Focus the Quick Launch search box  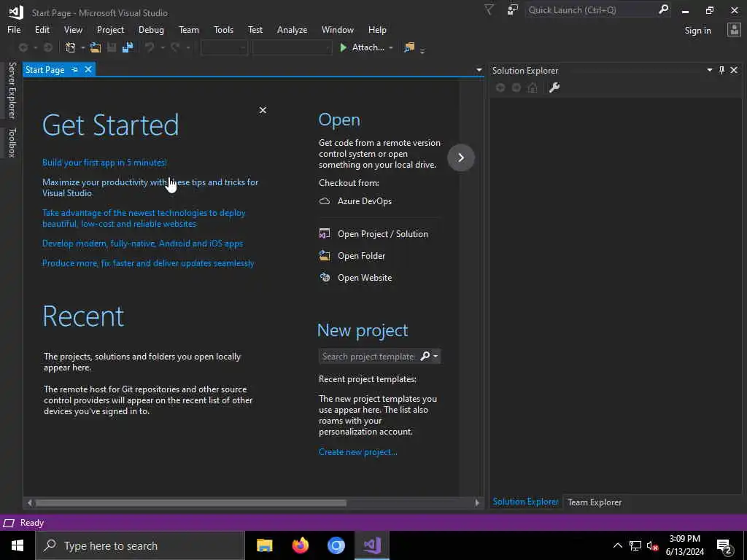point(591,10)
